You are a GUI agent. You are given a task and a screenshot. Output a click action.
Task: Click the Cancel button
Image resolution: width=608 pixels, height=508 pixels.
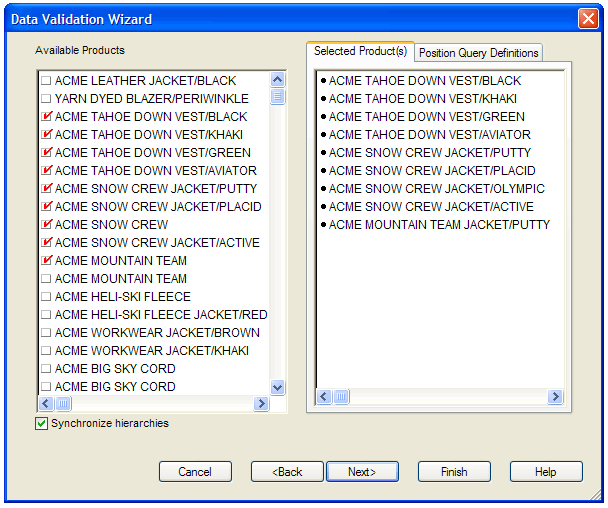click(195, 472)
